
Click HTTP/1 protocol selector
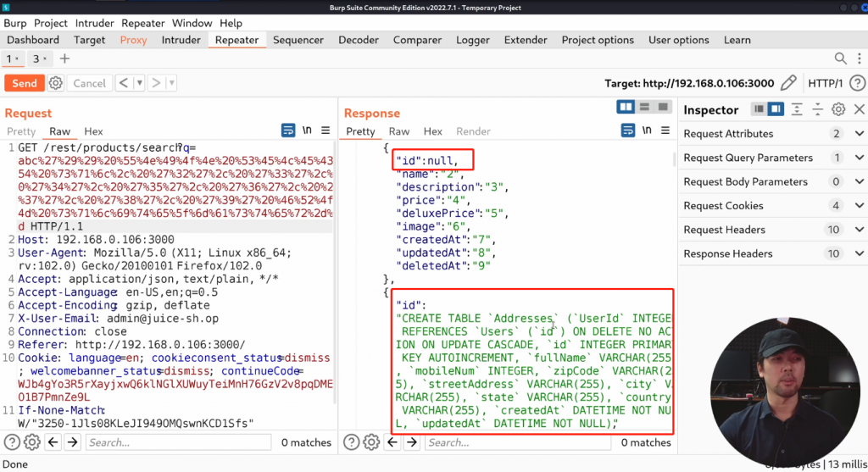[x=825, y=83]
